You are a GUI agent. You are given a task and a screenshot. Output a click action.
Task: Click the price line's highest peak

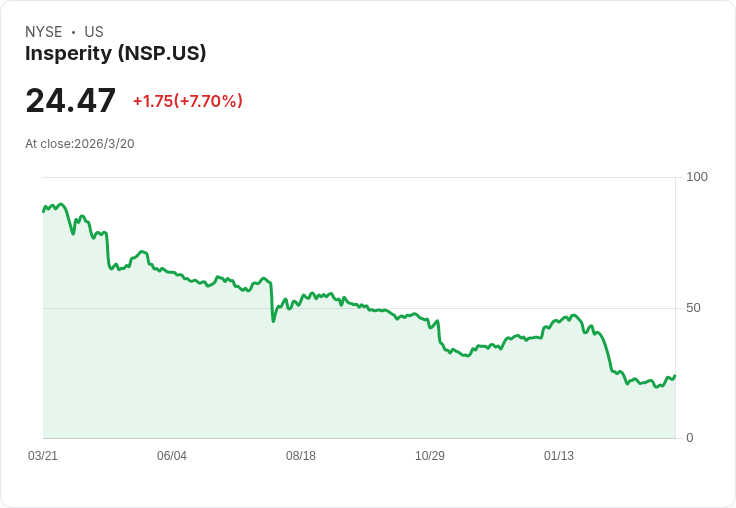(61, 204)
